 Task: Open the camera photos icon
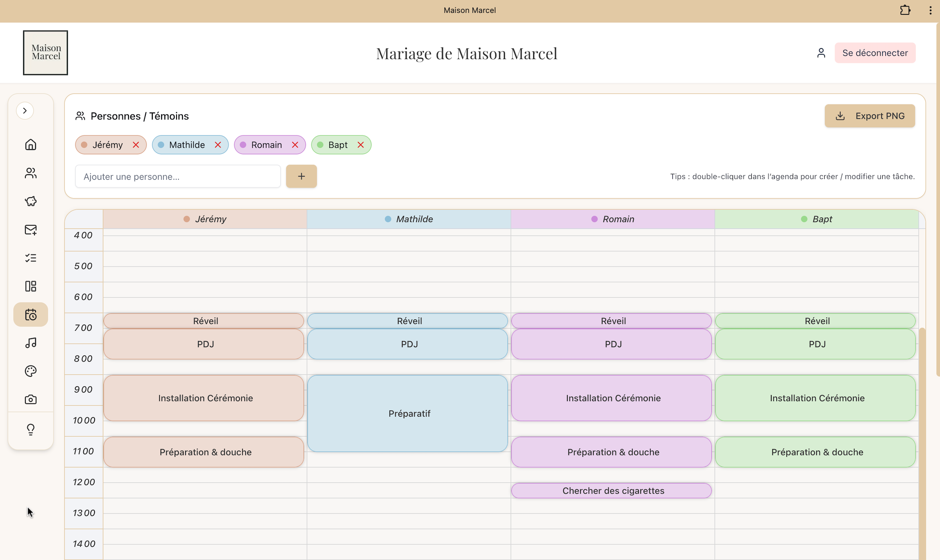tap(30, 399)
